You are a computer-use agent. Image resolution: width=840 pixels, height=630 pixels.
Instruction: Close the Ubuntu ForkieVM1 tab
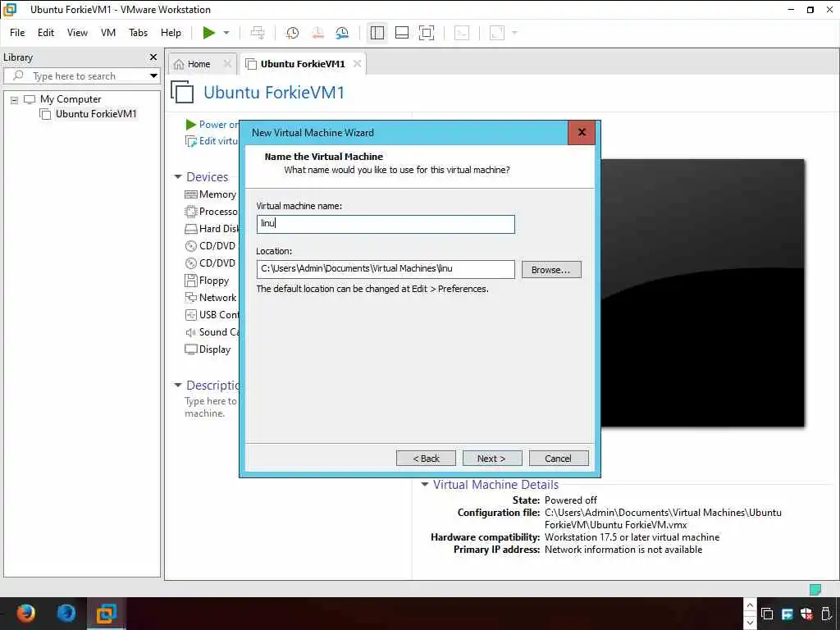358,64
